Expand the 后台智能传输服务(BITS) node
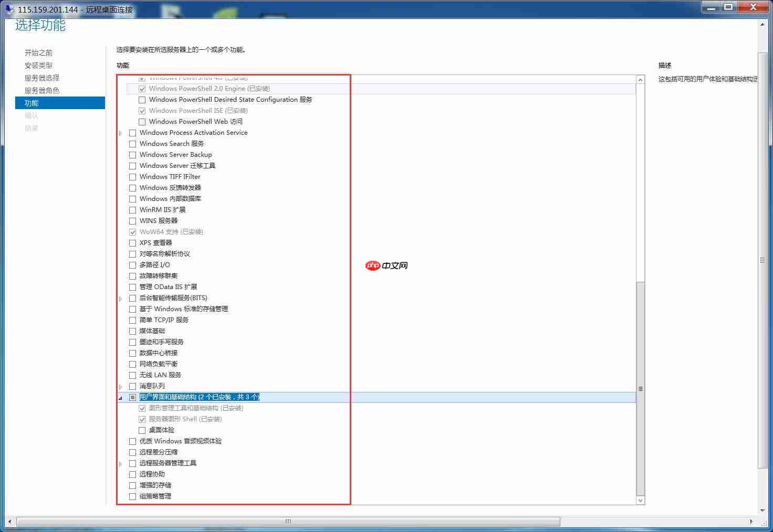 (x=120, y=298)
